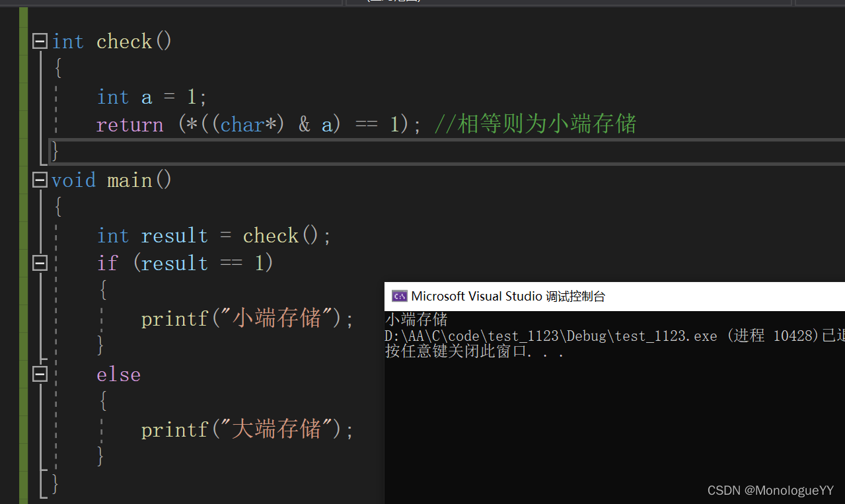Click the 'int check()' declaration line

coord(112,42)
